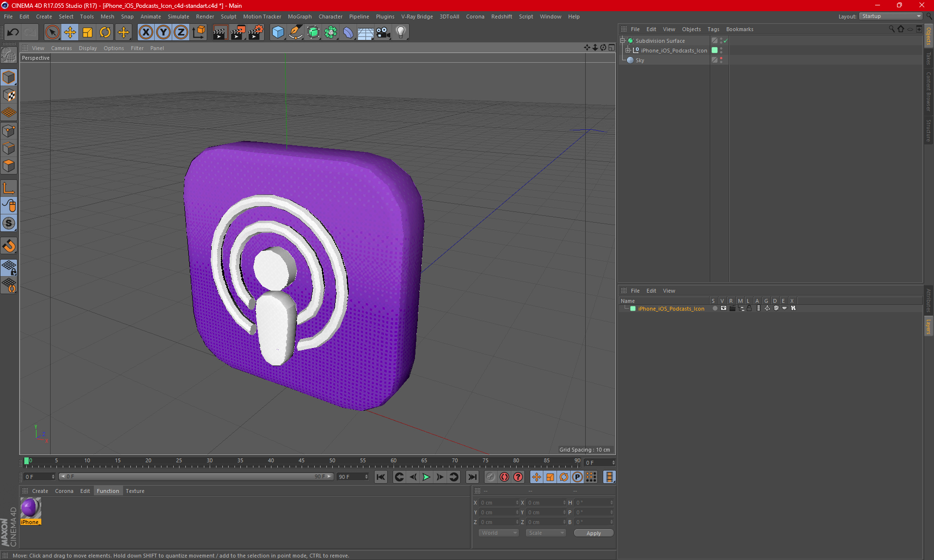The image size is (934, 560).
Task: Open the World coordinate dropdown
Action: 499,533
